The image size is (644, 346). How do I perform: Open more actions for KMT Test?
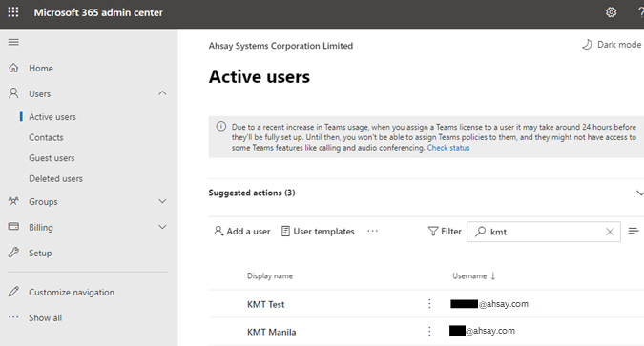[429, 304]
